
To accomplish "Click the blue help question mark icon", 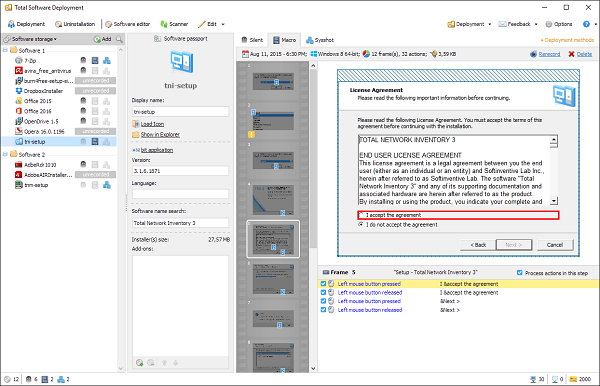I will [586, 24].
